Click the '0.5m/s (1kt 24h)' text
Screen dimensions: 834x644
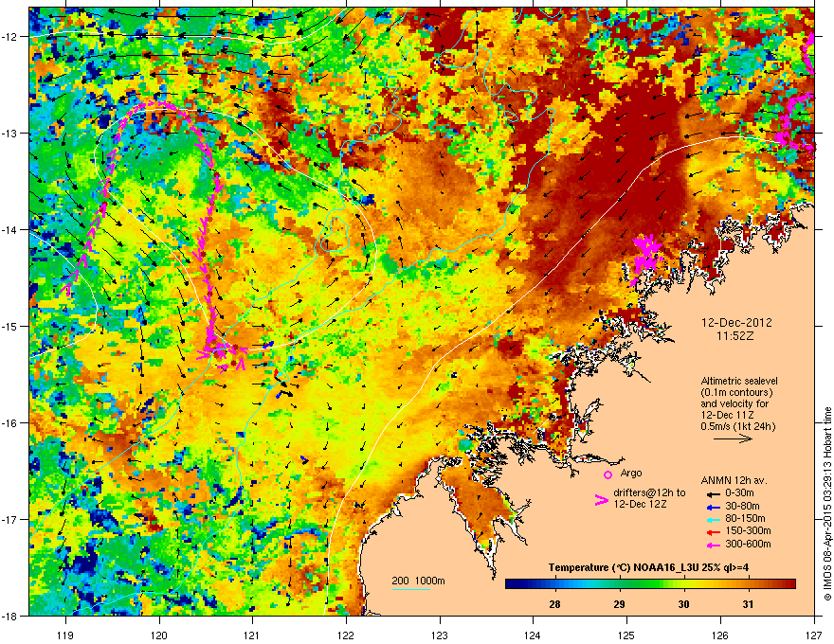(737, 426)
